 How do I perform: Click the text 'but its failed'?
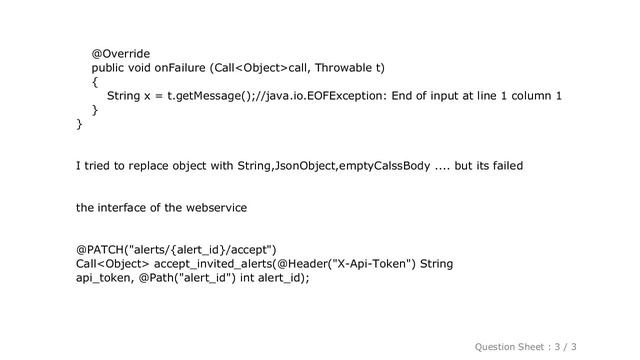[489, 166]
